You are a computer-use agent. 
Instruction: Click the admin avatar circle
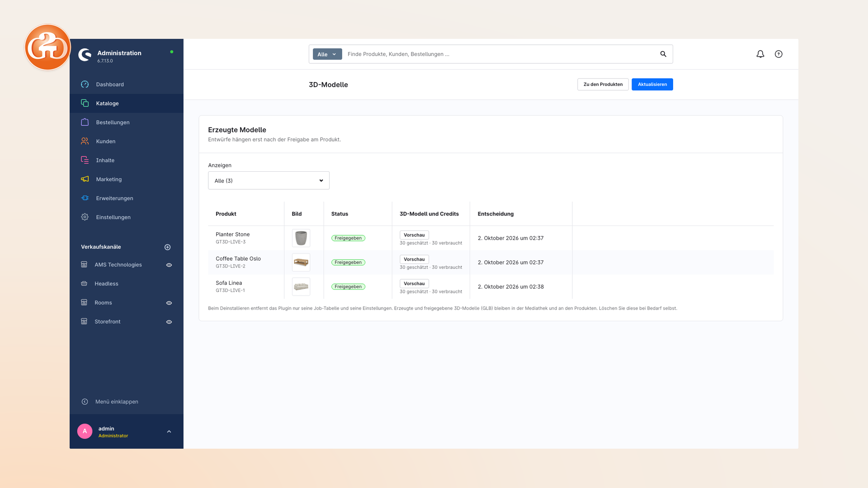pos(85,432)
